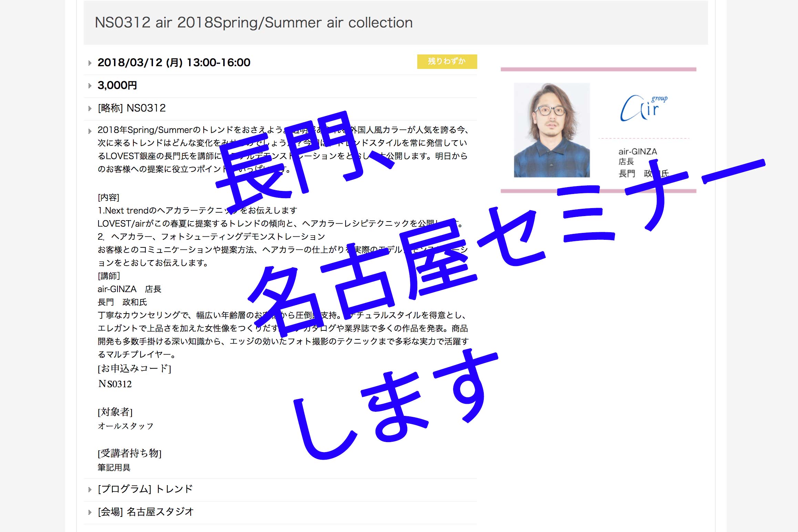
Task: Click the arrow bullet next to [会場] 名古屋スタジオ
Action: [90, 512]
